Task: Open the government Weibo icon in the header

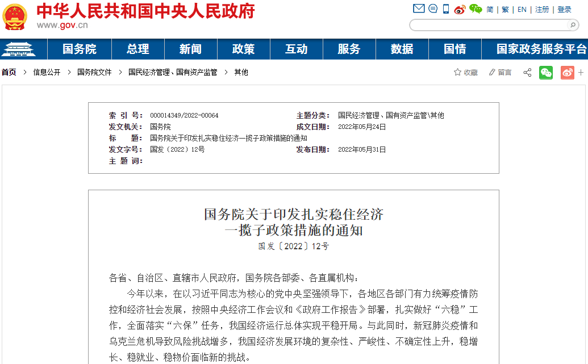Action: [460, 9]
